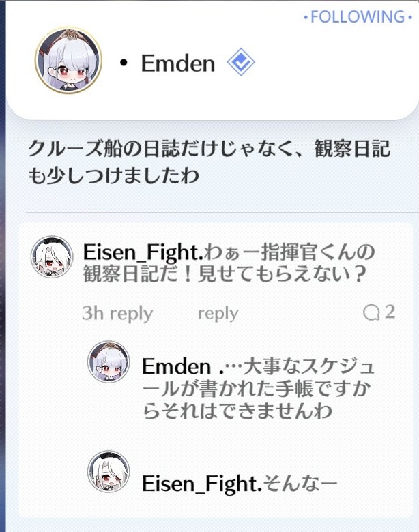Viewport: 419px width, 532px height.
Task: Select the そんなー reply text
Action: (300, 484)
